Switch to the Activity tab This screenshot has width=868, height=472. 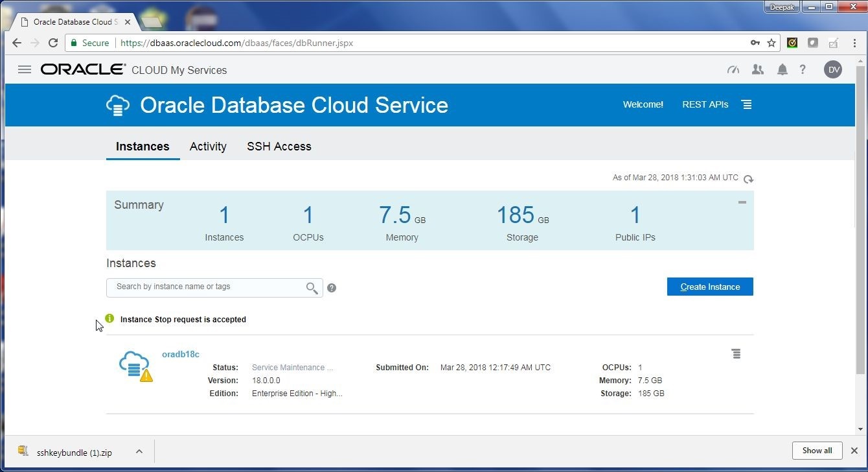point(208,147)
